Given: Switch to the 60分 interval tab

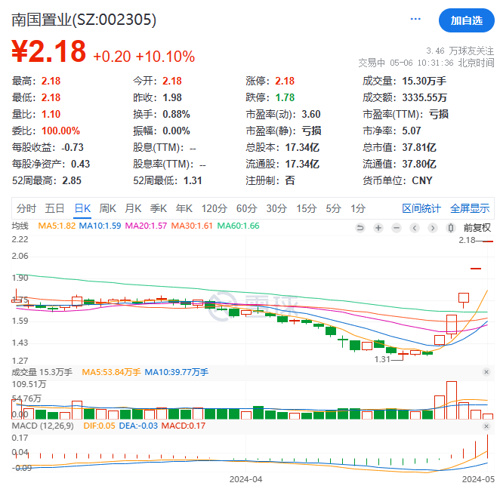Looking at the screenshot, I should pos(246,209).
